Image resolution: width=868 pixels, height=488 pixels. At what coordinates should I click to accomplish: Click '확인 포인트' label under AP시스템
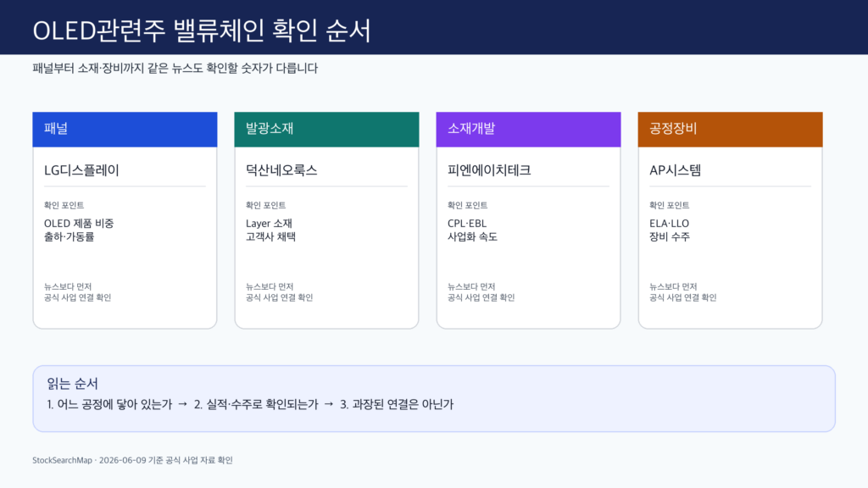click(670, 205)
